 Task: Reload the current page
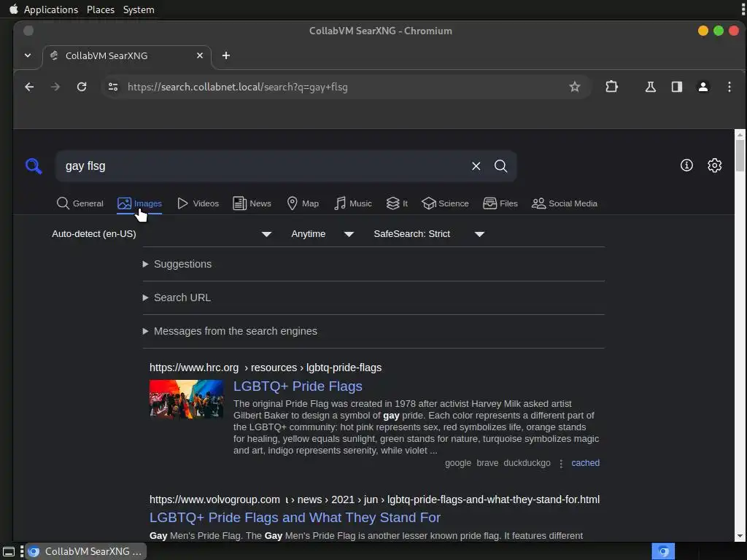pyautogui.click(x=82, y=87)
